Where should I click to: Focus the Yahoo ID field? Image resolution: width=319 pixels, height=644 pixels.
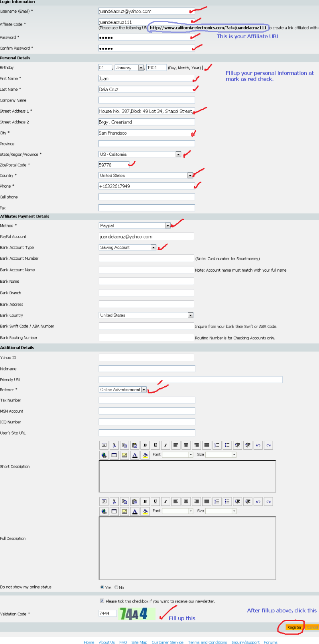tap(146, 358)
